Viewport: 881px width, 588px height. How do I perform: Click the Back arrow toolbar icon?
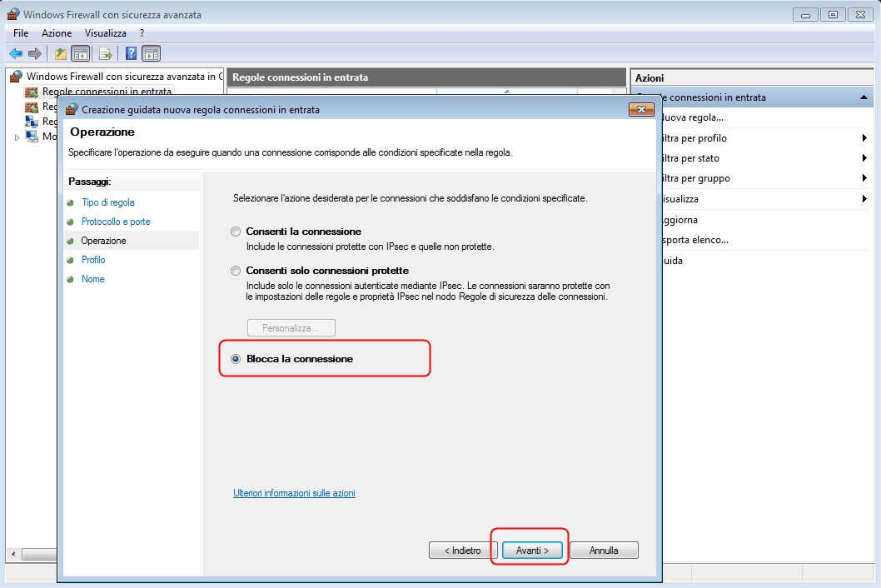16,54
